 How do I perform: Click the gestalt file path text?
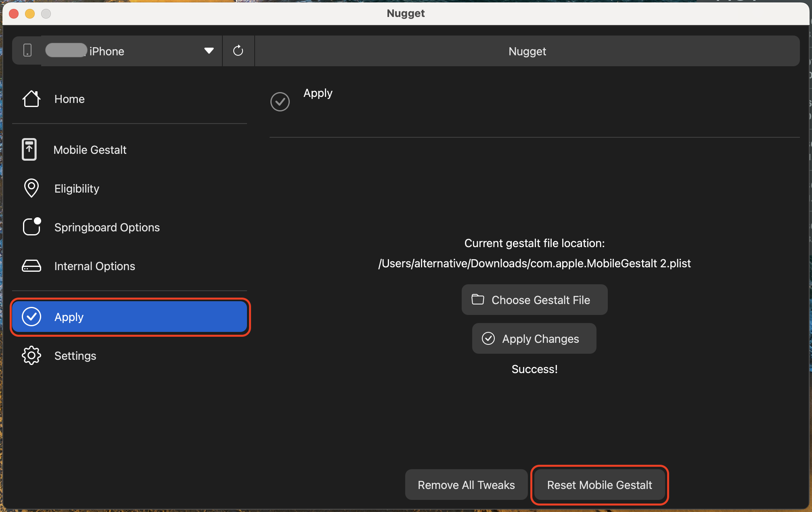tap(534, 263)
